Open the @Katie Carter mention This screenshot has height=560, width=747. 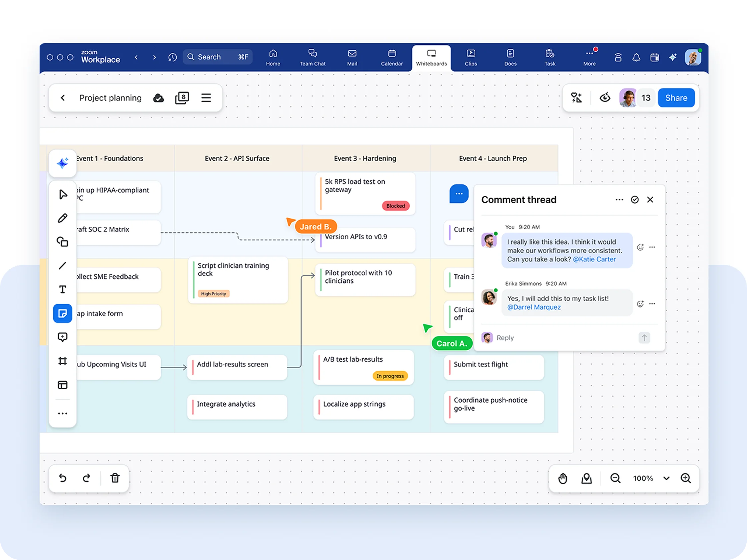(x=594, y=259)
